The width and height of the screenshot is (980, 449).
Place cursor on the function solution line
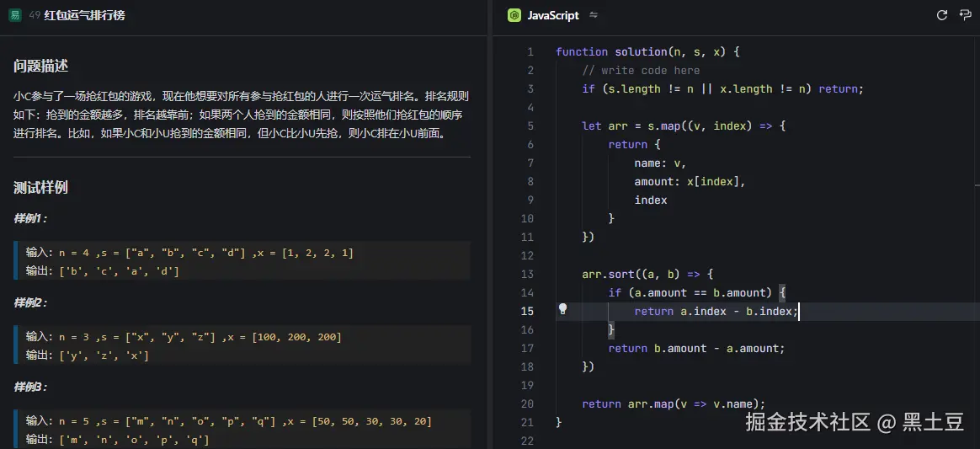(647, 51)
